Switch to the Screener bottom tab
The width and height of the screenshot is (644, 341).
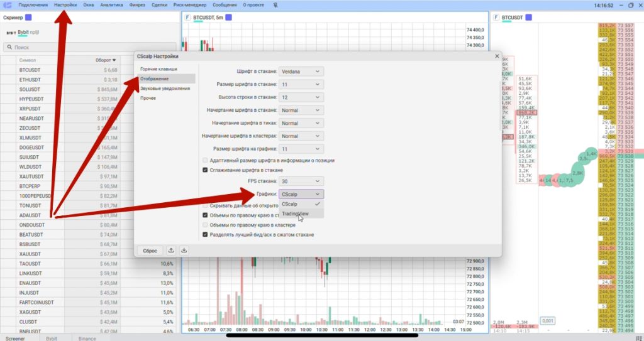coord(15,338)
